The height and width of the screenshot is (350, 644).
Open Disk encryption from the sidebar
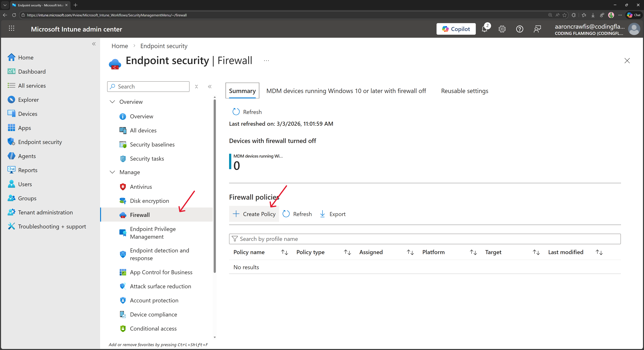click(x=149, y=201)
